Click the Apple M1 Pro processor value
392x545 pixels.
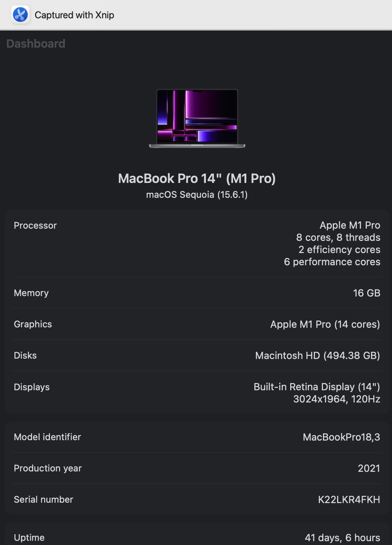(x=350, y=225)
